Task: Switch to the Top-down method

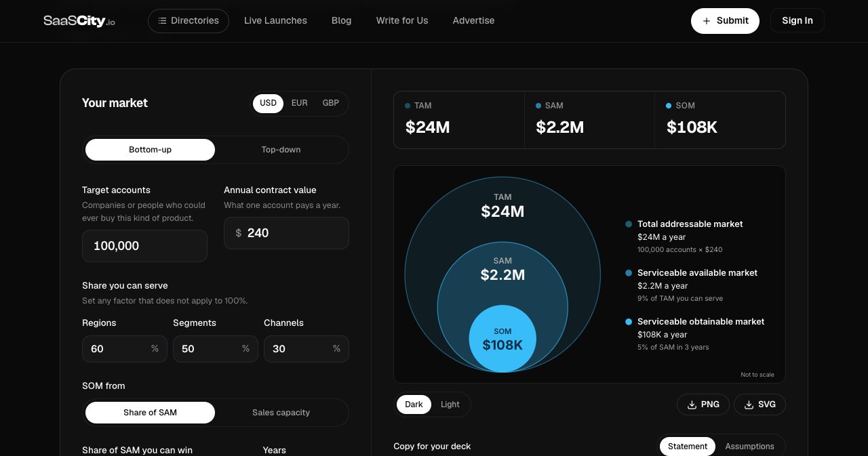Action: (x=281, y=150)
